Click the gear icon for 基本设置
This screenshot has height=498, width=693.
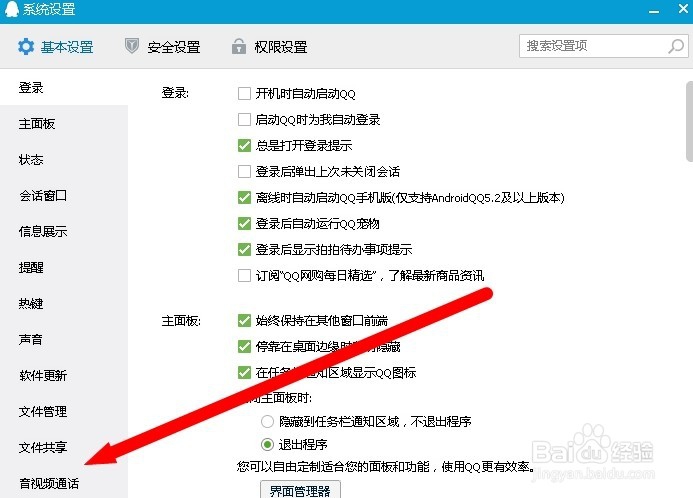tap(26, 46)
